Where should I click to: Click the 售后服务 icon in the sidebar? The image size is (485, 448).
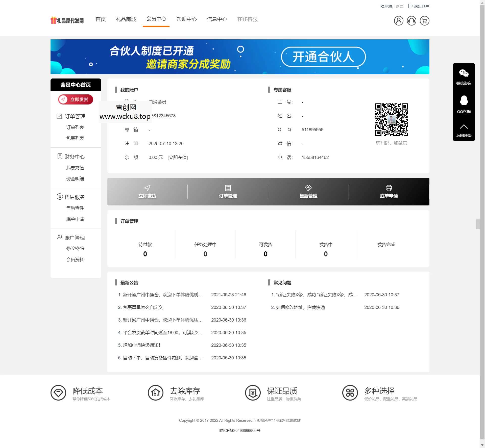coord(59,197)
